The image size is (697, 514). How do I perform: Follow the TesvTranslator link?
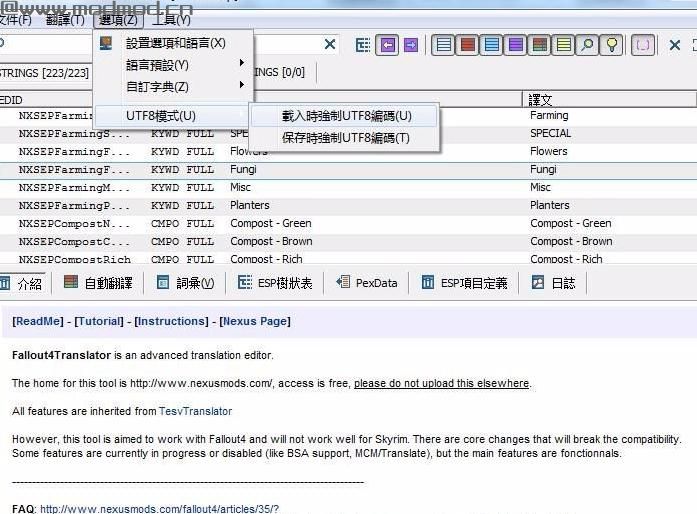click(196, 411)
